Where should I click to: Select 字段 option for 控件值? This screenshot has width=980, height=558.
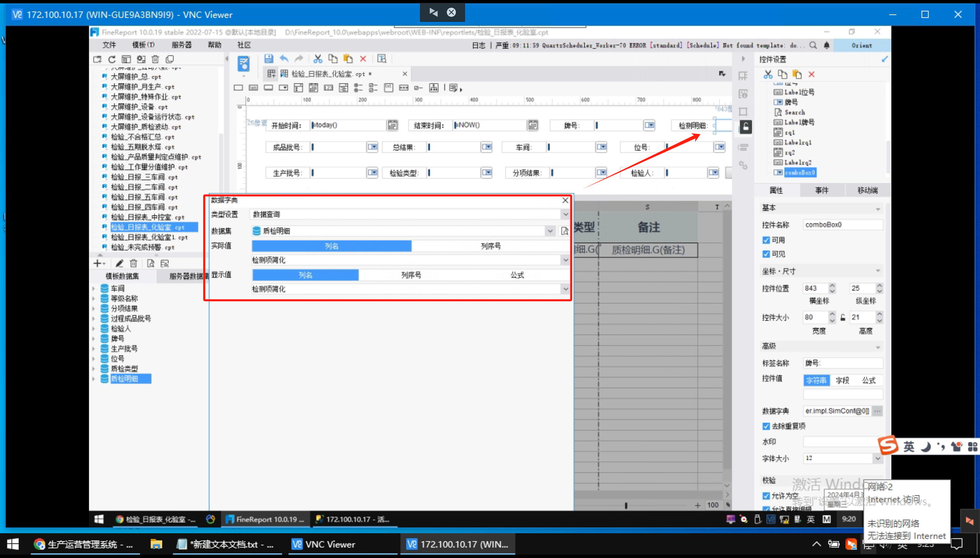tap(842, 380)
